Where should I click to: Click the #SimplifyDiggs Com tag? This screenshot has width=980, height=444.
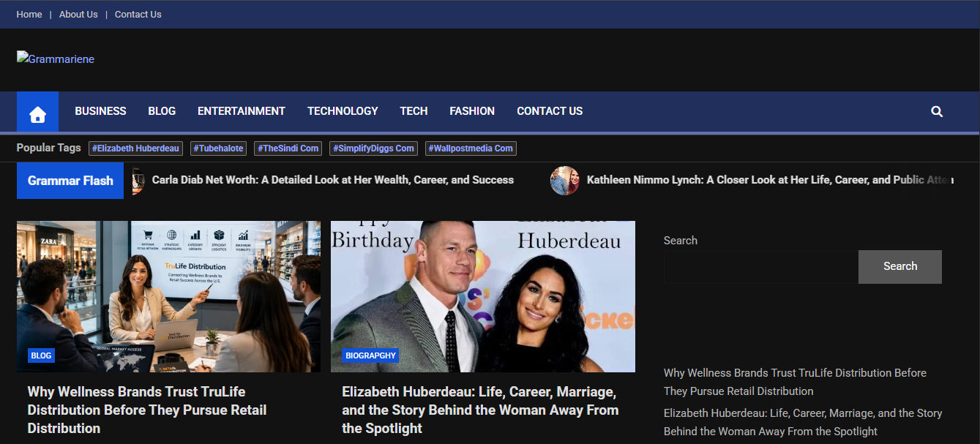[374, 148]
